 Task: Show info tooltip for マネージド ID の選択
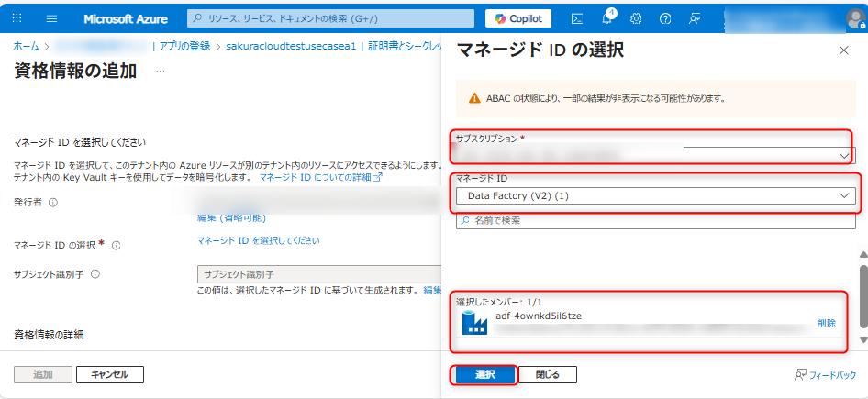(117, 246)
